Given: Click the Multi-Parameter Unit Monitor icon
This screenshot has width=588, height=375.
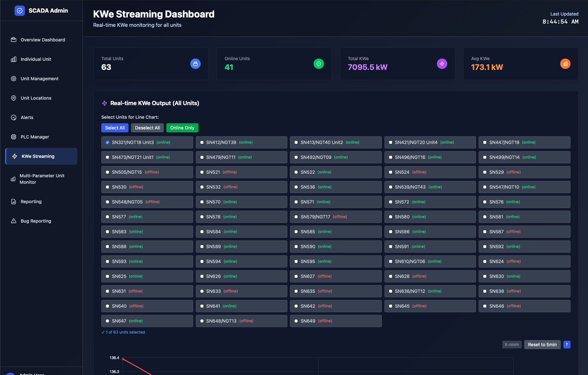Looking at the screenshot, I should pyautogui.click(x=13, y=179).
